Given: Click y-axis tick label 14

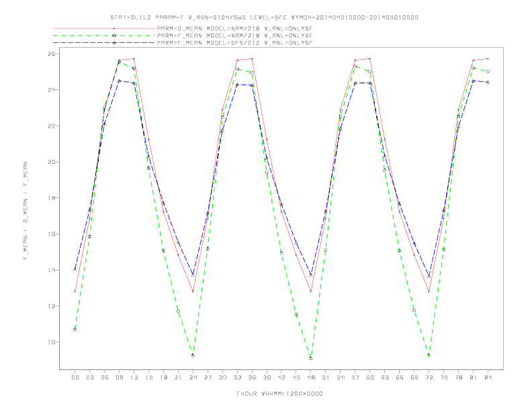Looking at the screenshot, I should (x=51, y=270).
